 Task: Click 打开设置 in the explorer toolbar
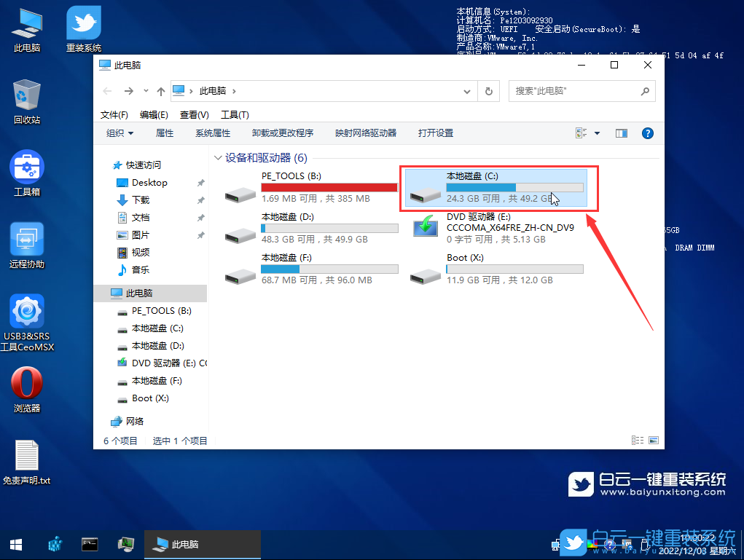[436, 133]
